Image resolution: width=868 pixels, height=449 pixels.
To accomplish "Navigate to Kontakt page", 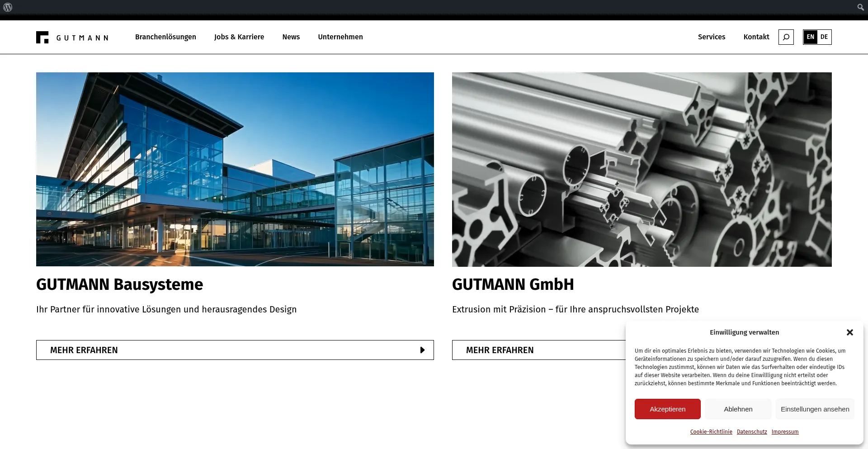I will (756, 37).
